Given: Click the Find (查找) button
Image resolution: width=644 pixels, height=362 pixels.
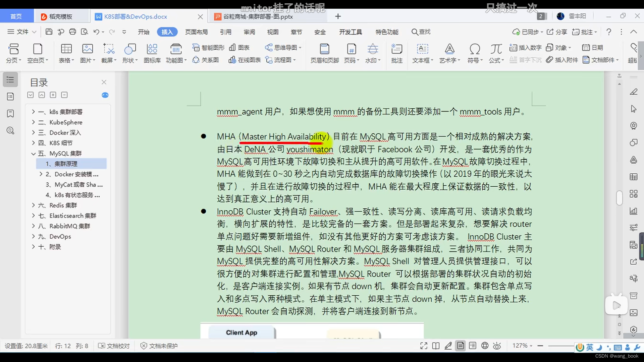Looking at the screenshot, I should click(421, 32).
